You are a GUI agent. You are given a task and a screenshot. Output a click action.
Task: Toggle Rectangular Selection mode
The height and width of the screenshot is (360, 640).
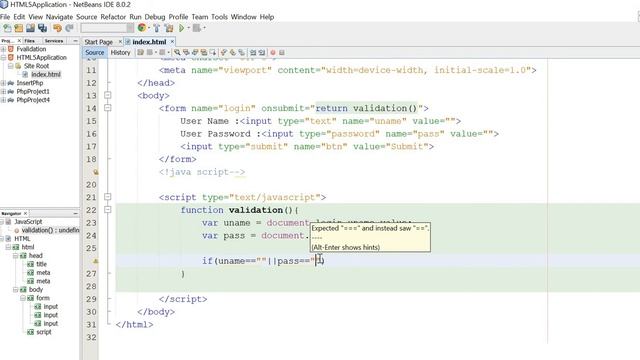[x=212, y=52]
